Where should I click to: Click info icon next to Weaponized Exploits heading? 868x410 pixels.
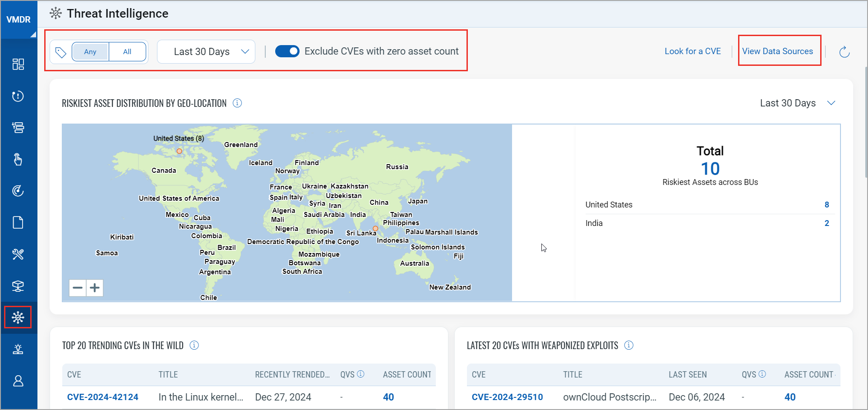pyautogui.click(x=628, y=346)
